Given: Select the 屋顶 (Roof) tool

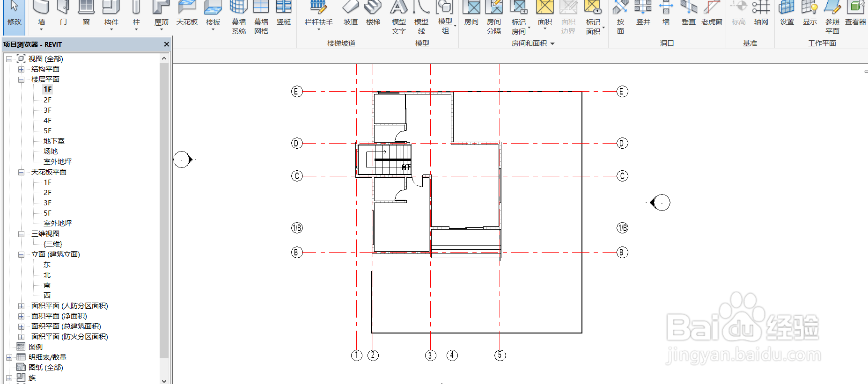Looking at the screenshot, I should [162, 15].
